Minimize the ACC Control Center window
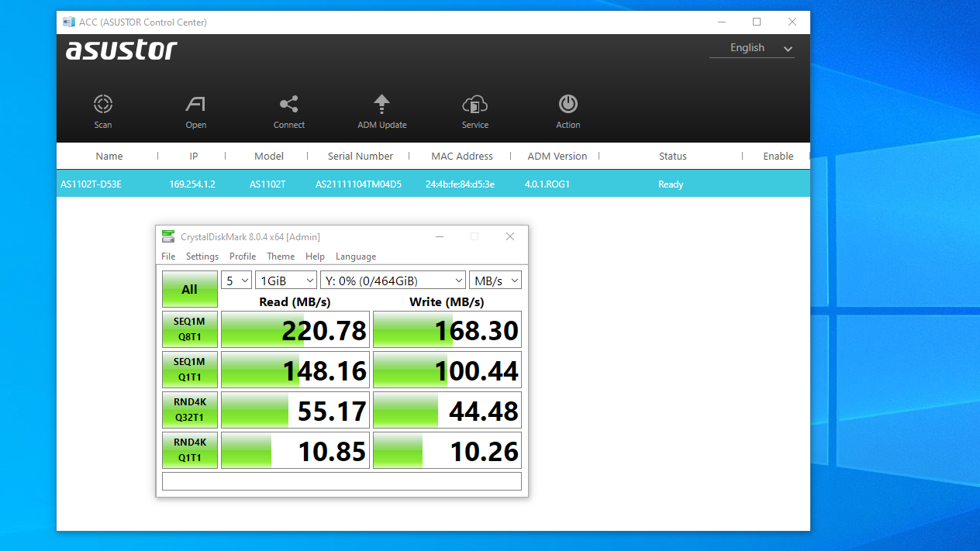980x551 pixels. [721, 22]
